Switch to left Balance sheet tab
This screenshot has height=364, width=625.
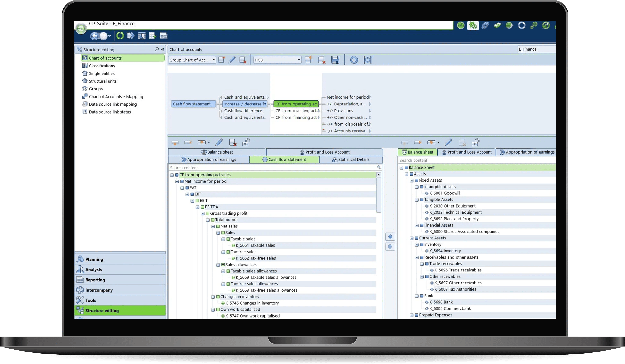click(217, 152)
